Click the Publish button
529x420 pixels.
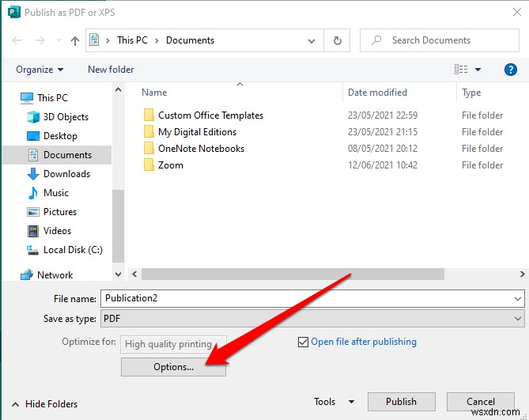401,402
